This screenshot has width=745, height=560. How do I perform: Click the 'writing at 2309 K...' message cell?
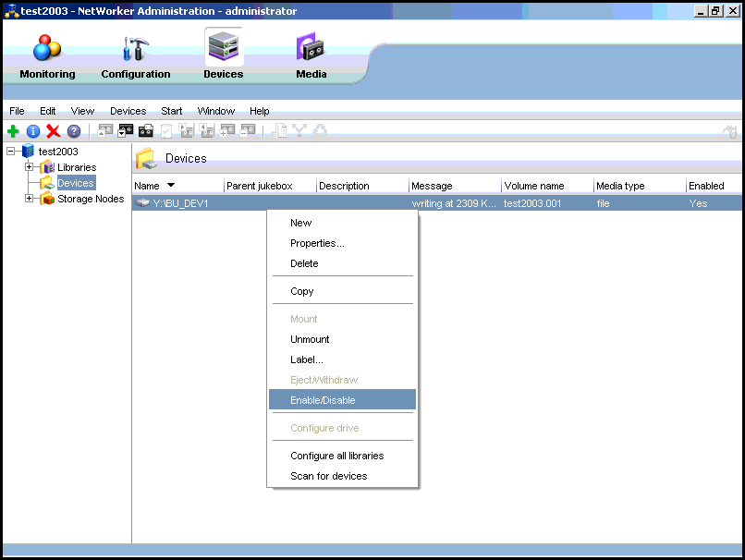tap(454, 204)
